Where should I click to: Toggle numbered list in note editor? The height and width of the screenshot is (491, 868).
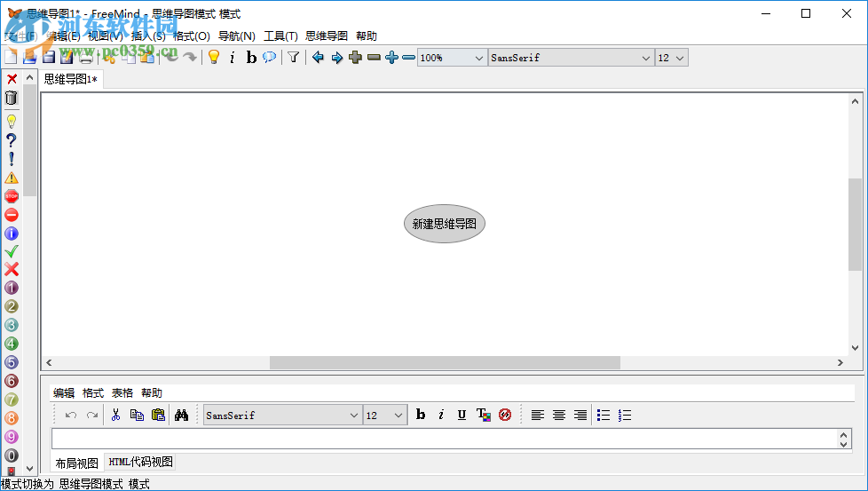pos(625,415)
